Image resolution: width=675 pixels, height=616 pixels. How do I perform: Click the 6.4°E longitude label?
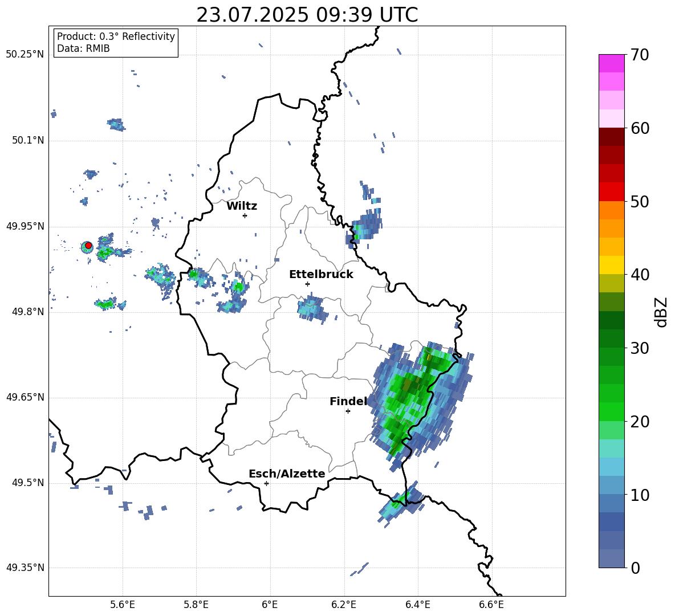(417, 605)
